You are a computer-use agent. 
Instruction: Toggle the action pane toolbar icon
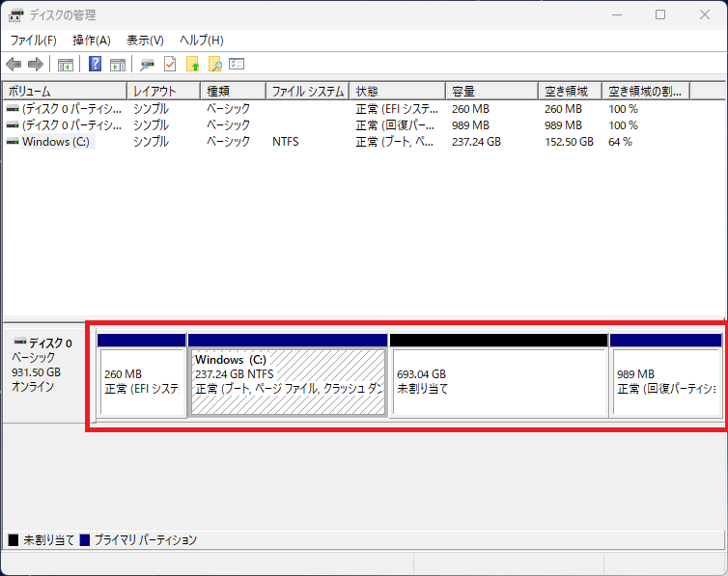[x=117, y=65]
